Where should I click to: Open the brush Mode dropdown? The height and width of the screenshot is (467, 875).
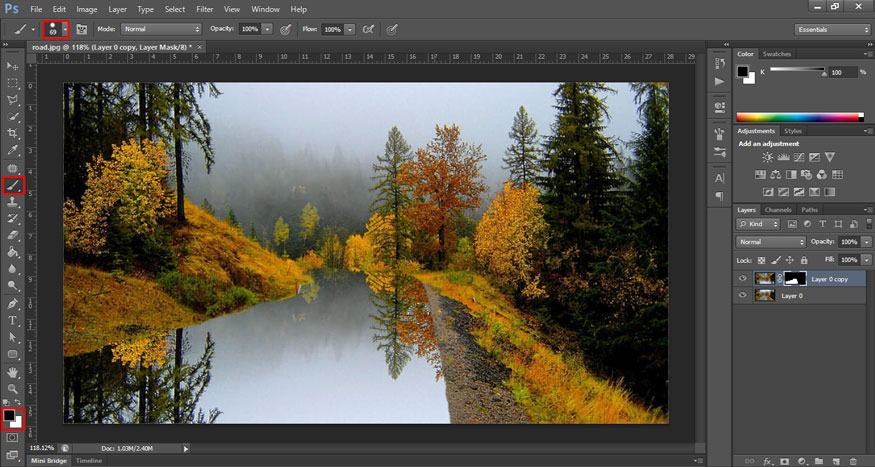click(x=161, y=29)
